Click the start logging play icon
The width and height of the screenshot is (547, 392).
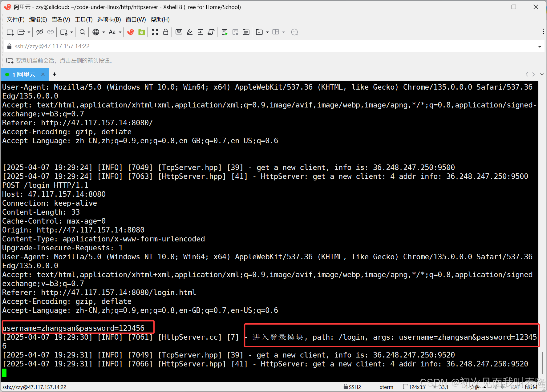225,32
